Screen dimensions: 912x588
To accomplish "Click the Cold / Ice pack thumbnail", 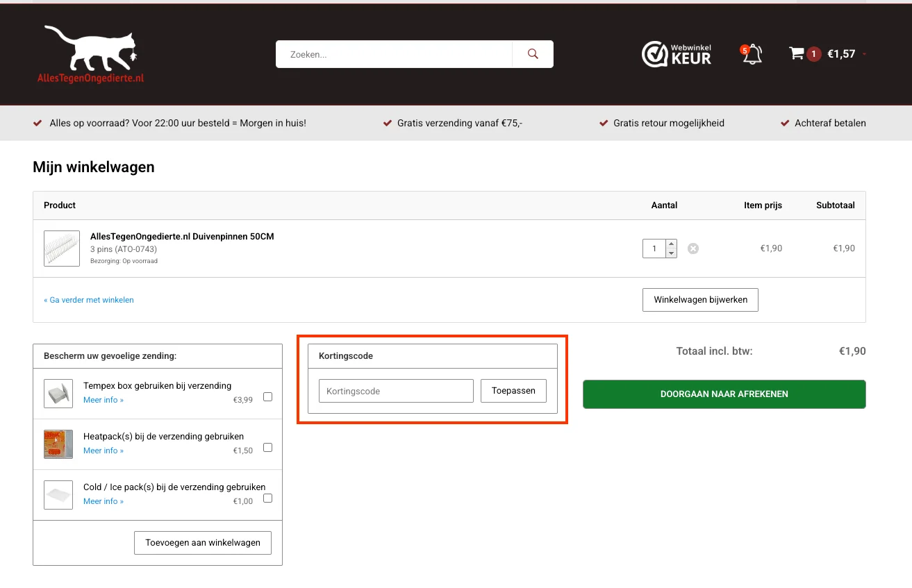I will coord(58,495).
